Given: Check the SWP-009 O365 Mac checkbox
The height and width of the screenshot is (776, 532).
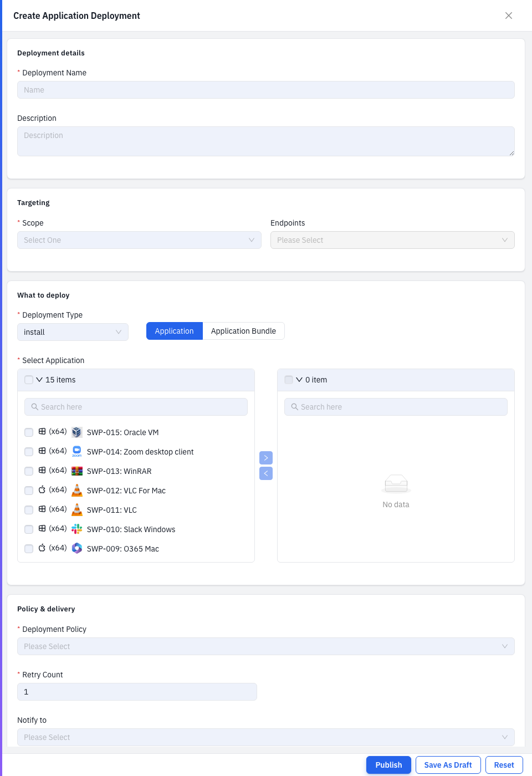Looking at the screenshot, I should click(x=29, y=549).
